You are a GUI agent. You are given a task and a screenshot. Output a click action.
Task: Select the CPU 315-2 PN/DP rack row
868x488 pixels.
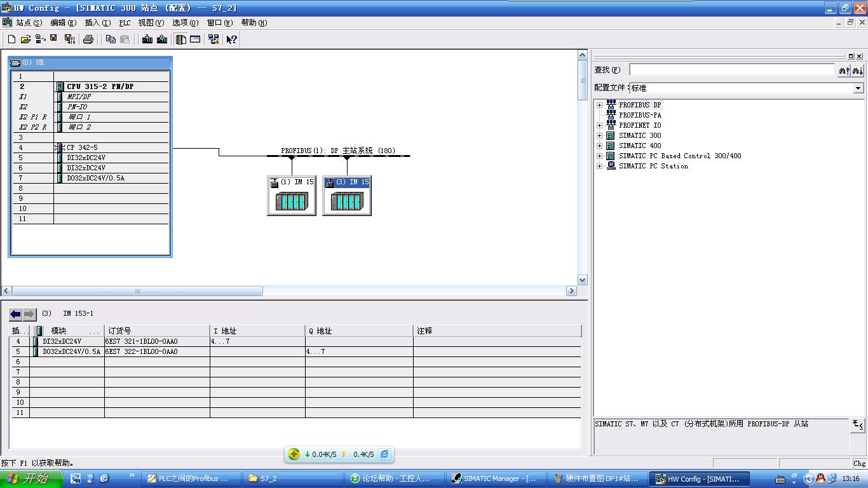pos(100,86)
